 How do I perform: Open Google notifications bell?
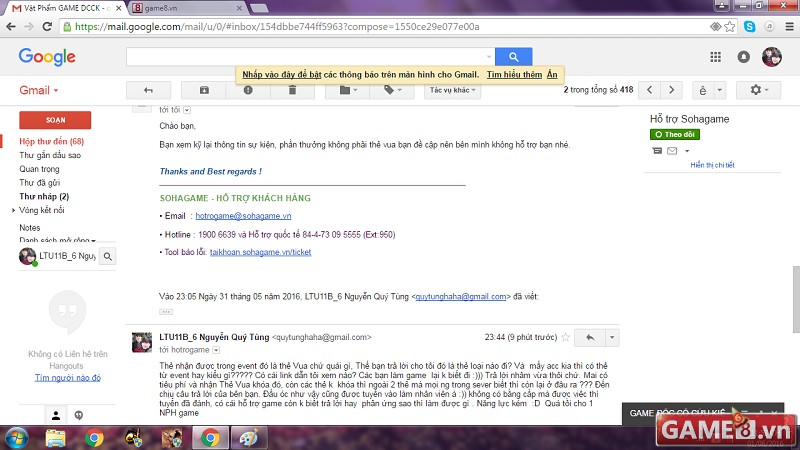(x=743, y=57)
